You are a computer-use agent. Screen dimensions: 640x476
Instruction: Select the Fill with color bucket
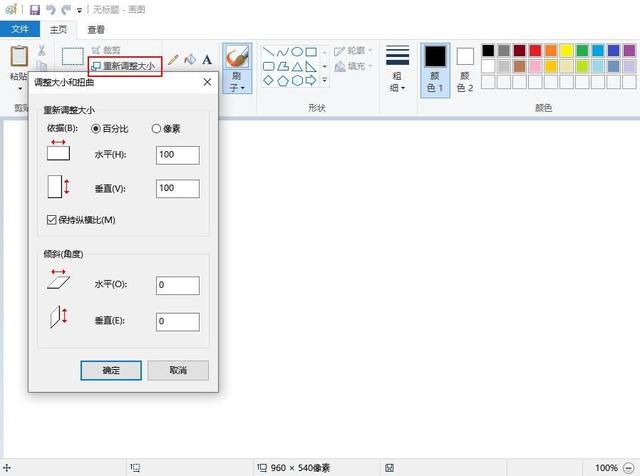tap(190, 60)
